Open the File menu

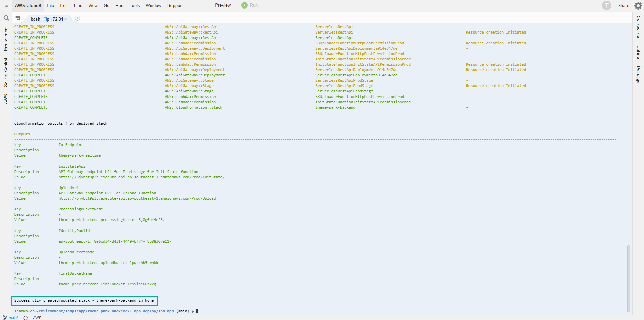pyautogui.click(x=51, y=5)
